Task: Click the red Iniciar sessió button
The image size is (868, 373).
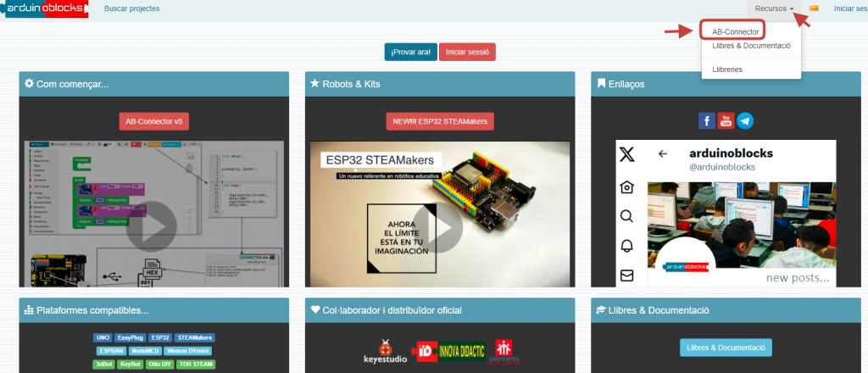Action: point(467,52)
